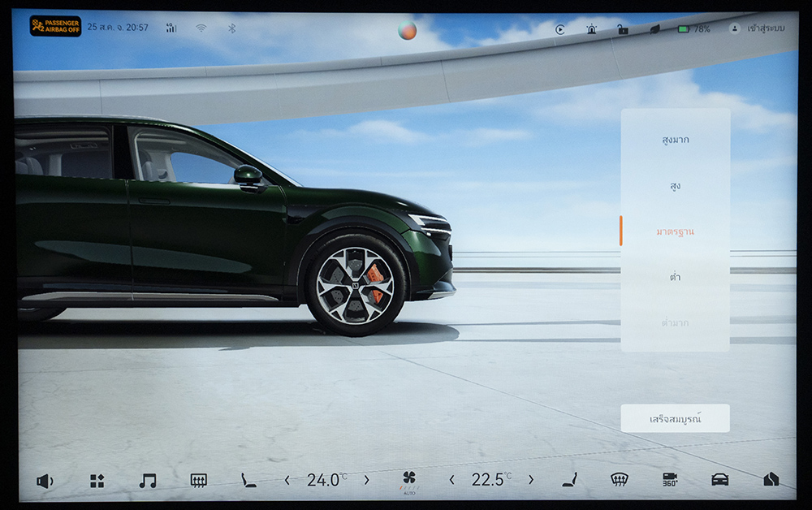Open the 360° camera view
812x510 pixels.
click(x=670, y=480)
